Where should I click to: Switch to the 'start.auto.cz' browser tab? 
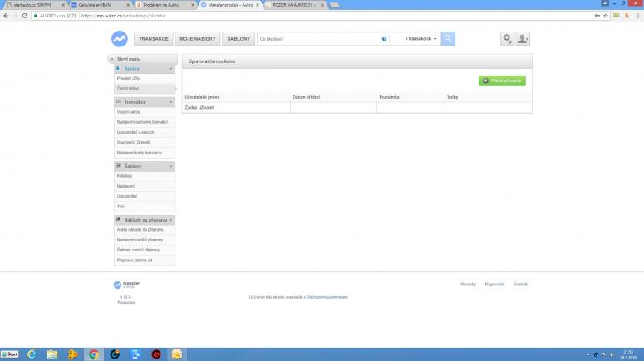point(33,5)
